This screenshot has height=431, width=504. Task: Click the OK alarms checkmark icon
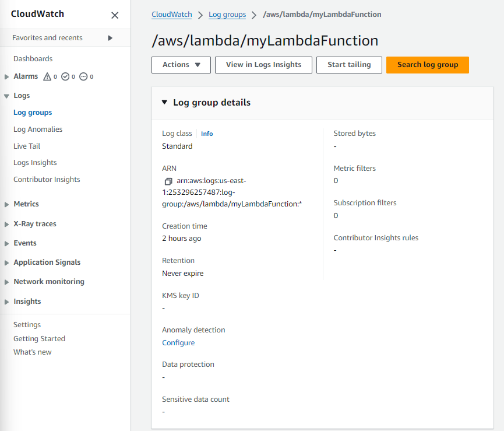coord(65,76)
